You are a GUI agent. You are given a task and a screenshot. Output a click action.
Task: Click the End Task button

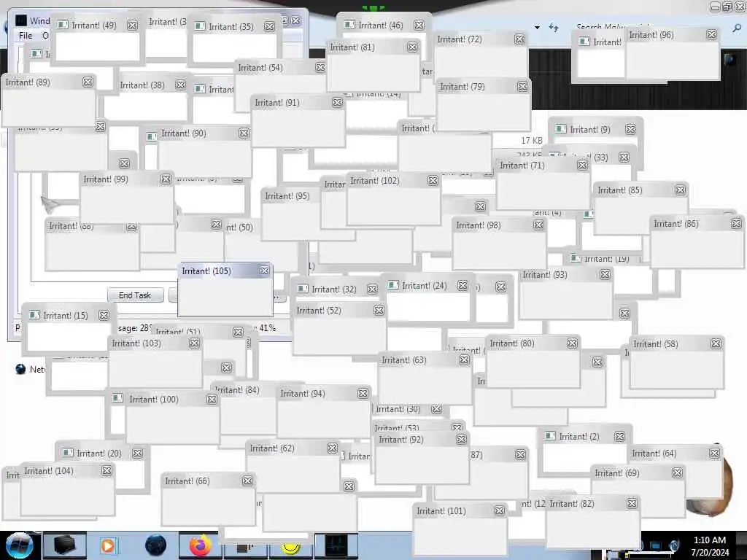click(135, 295)
